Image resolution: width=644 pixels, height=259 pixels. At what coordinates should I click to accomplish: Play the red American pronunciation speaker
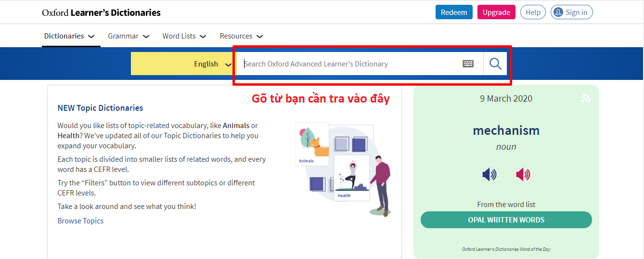click(523, 174)
